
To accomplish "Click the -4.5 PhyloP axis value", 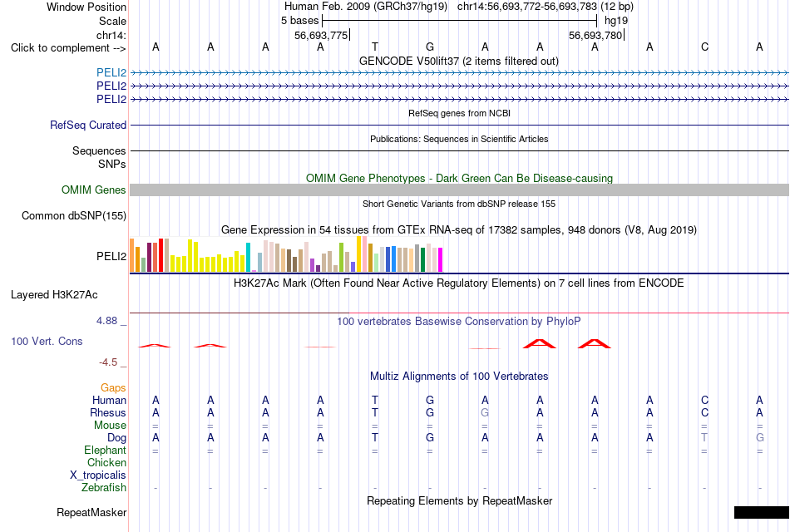I will (108, 362).
